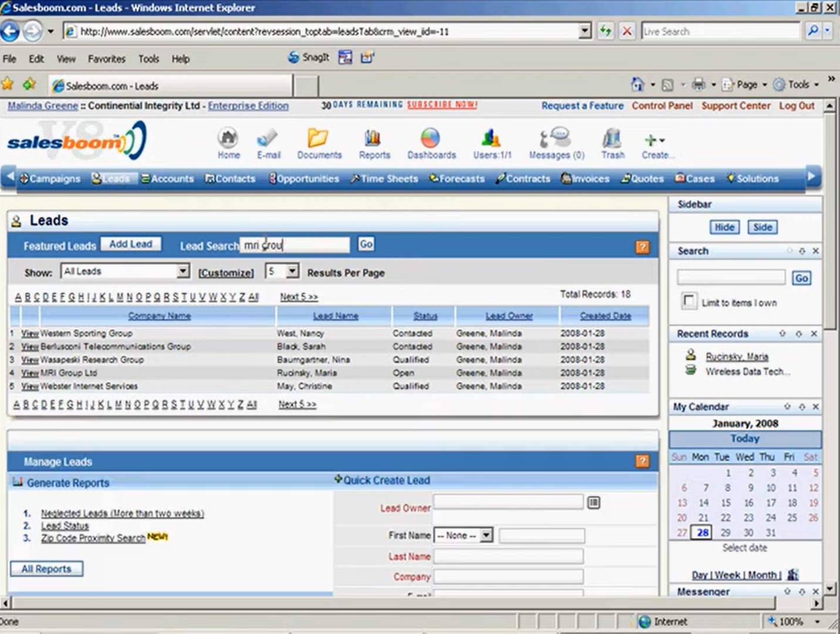Toggle Limit to items I own checkbox
The width and height of the screenshot is (840, 634).
[689, 301]
